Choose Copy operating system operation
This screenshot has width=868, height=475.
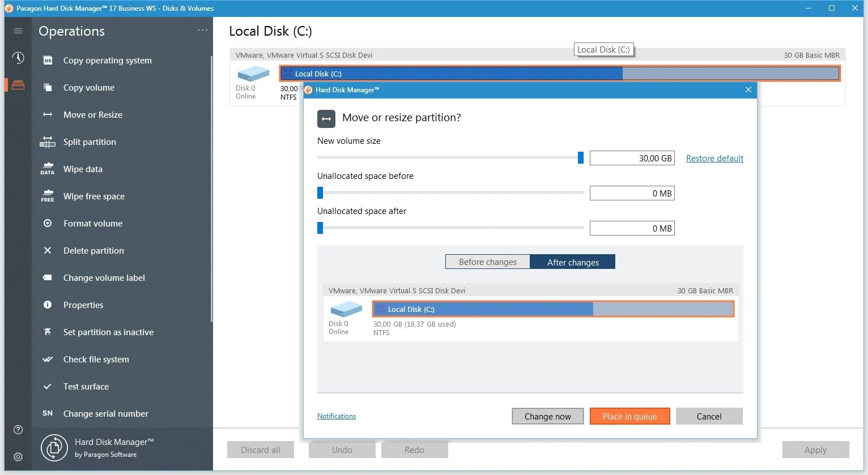(108, 61)
